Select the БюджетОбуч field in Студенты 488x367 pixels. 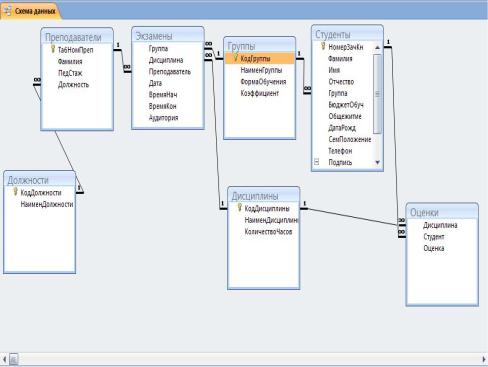click(x=346, y=105)
